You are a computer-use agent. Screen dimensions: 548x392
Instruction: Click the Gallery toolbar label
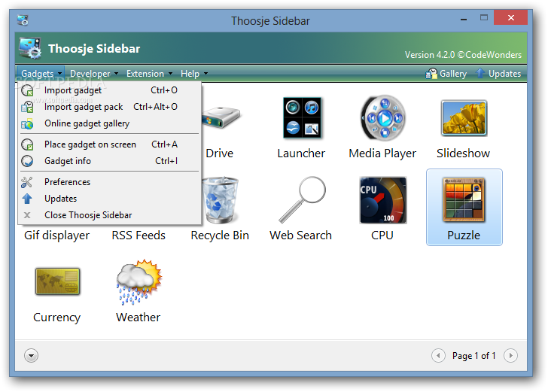[x=453, y=74]
